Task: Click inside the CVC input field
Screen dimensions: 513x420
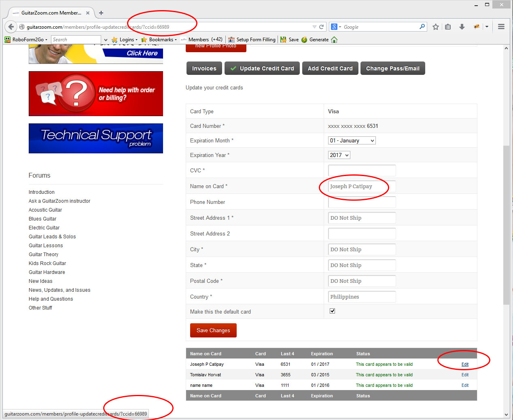Action: (362, 170)
